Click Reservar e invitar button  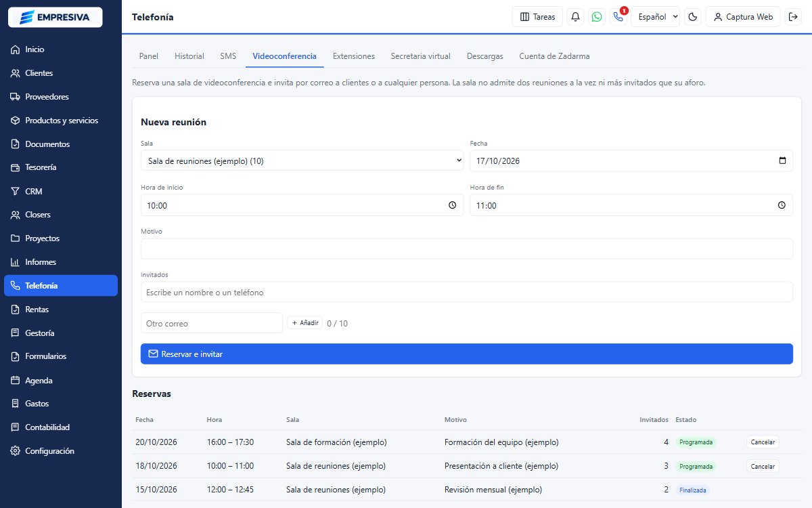coord(467,354)
